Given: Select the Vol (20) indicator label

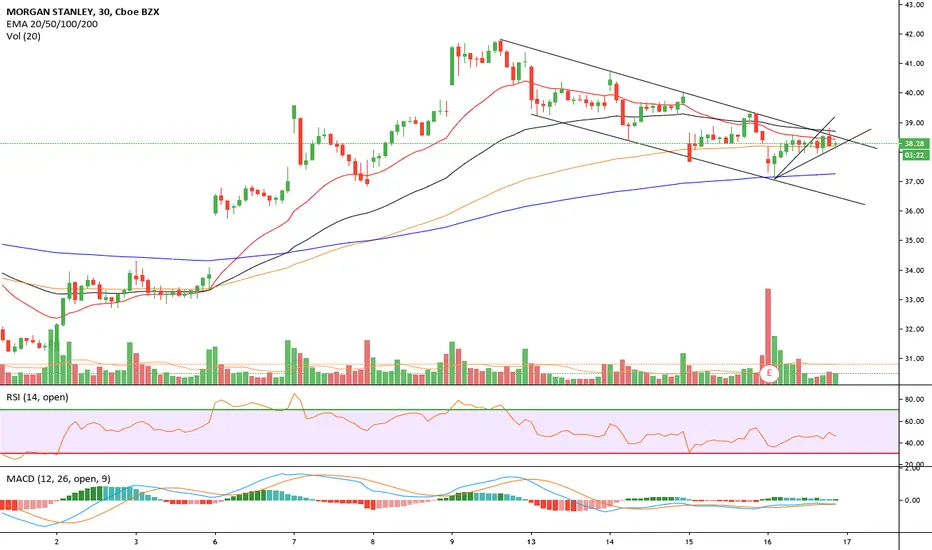Looking at the screenshot, I should click(24, 36).
